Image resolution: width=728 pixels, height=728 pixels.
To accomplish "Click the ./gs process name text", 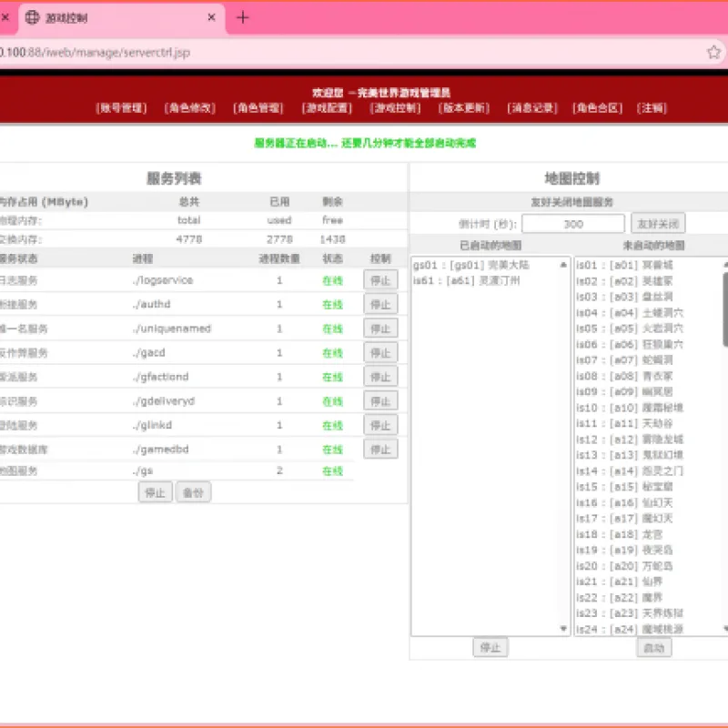I will 143,470.
